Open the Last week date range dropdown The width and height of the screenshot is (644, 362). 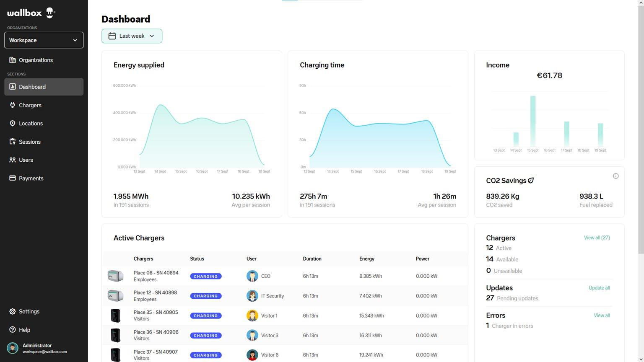[132, 36]
